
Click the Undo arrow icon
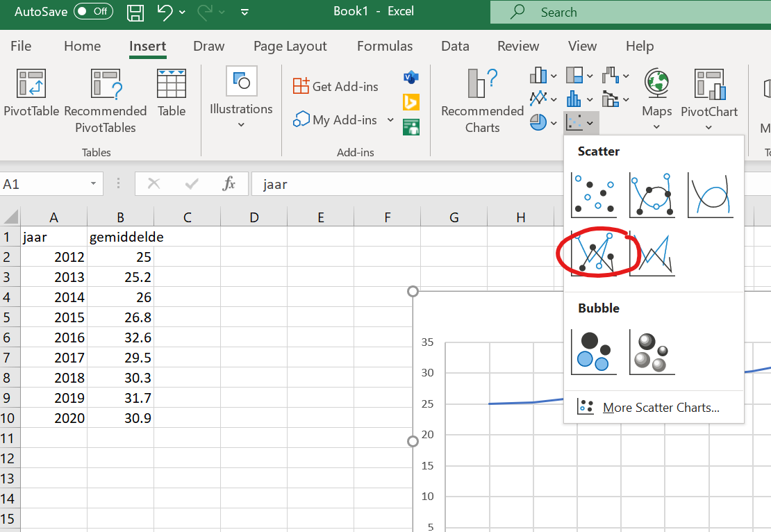click(x=165, y=12)
